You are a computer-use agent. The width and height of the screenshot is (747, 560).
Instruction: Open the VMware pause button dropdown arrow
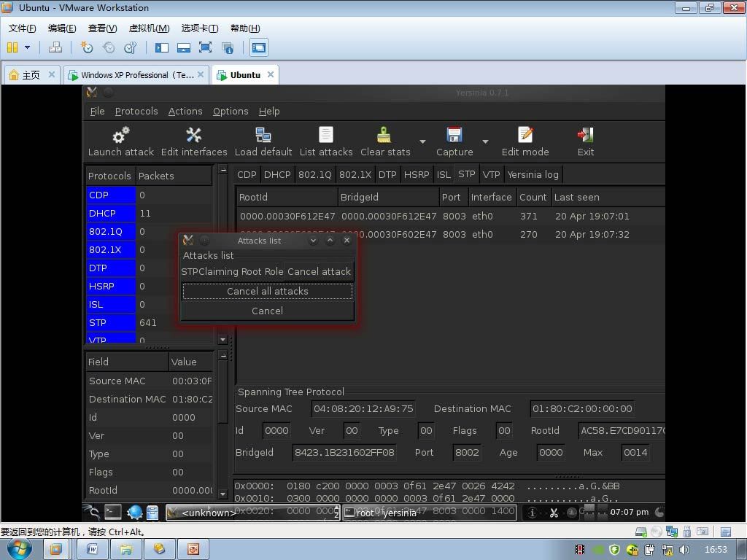27,47
